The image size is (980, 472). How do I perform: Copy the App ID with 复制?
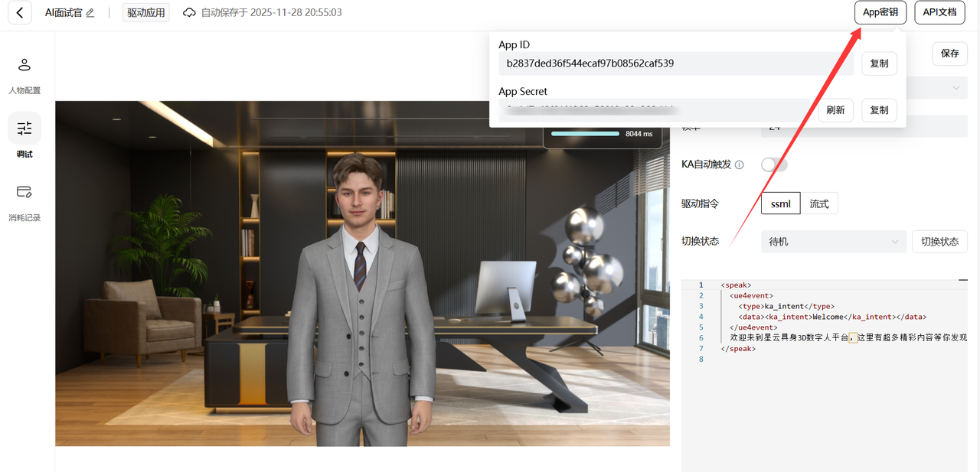click(879, 63)
